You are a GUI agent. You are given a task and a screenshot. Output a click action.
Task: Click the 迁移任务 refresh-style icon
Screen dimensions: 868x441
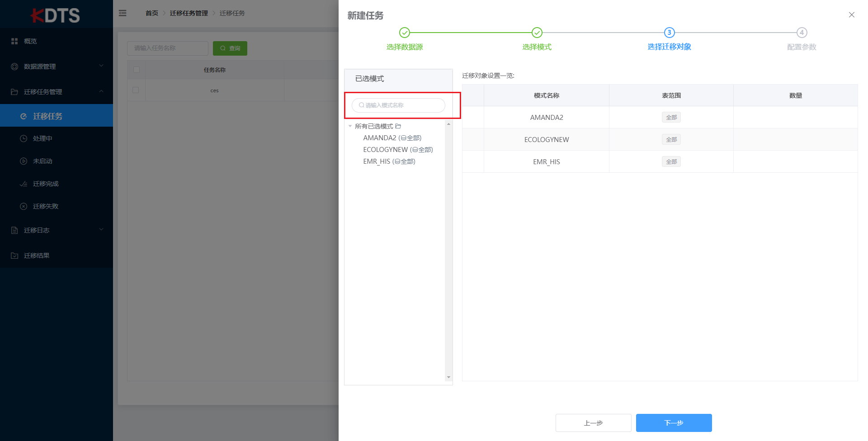[x=24, y=116]
